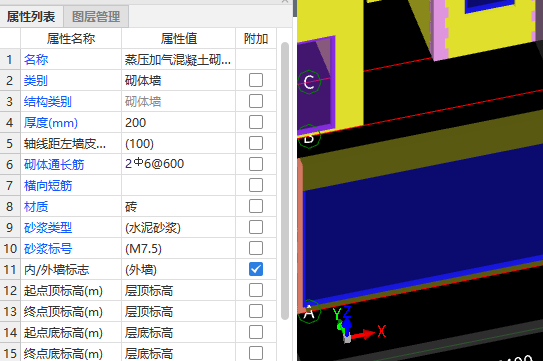Screen dimensions: 543x361
Task: Enable the 附加 checkbox for 厚度(mm)
Action: (x=256, y=122)
